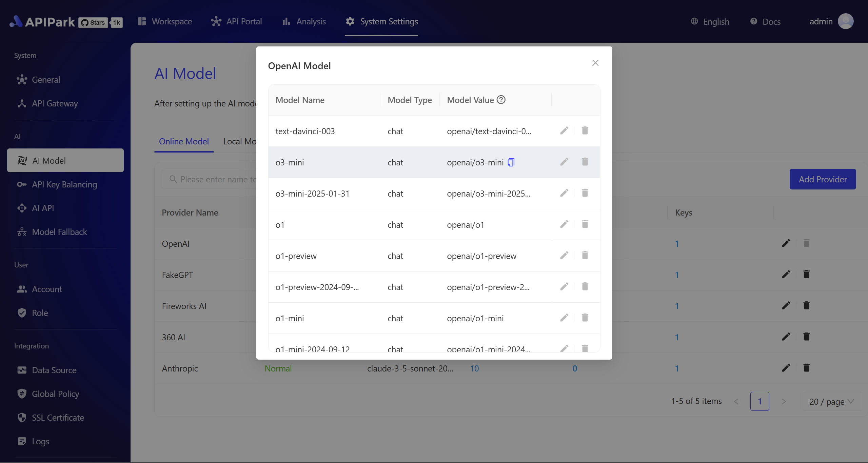This screenshot has width=868, height=463.
Task: Click the 'o3-mini-2025-01-31' model name
Action: tap(312, 194)
